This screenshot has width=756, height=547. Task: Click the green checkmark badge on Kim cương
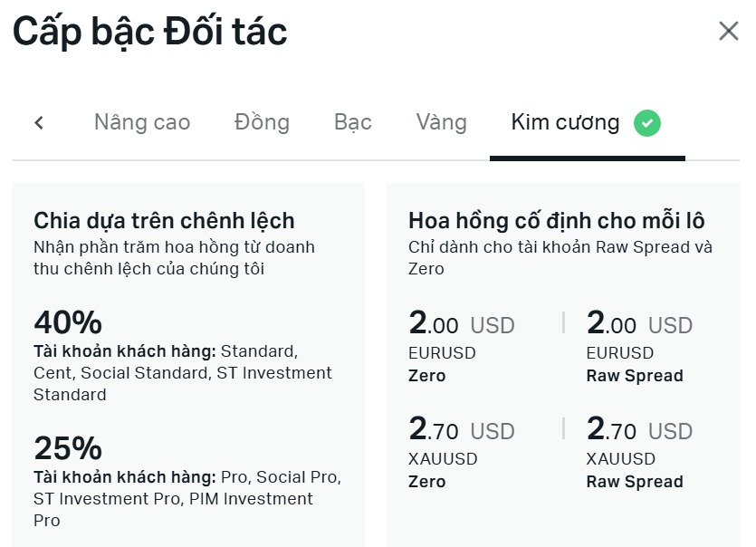click(x=646, y=123)
